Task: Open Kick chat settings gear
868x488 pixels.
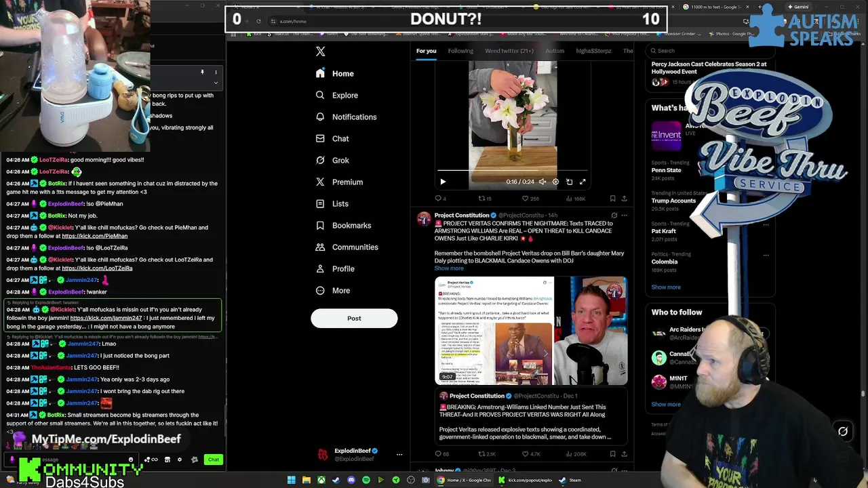Action: click(x=180, y=460)
